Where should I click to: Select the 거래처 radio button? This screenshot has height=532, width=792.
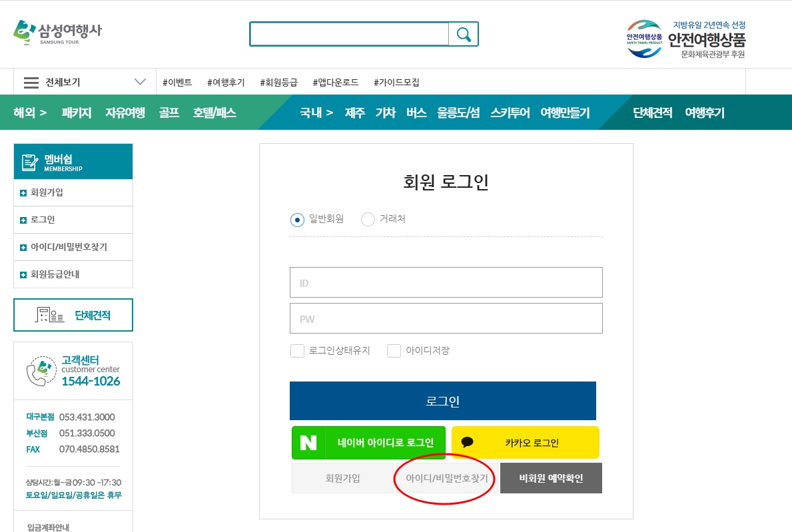click(x=368, y=220)
